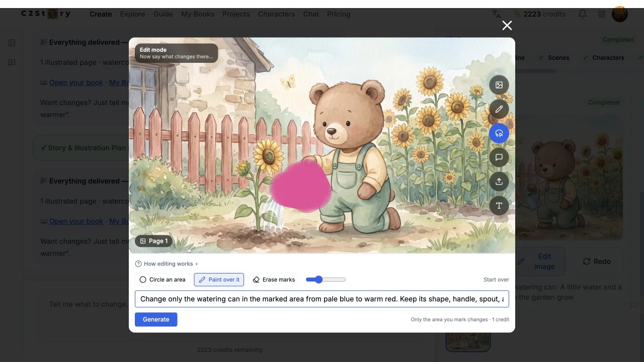Click the image icon in the floating toolbar

(499, 85)
